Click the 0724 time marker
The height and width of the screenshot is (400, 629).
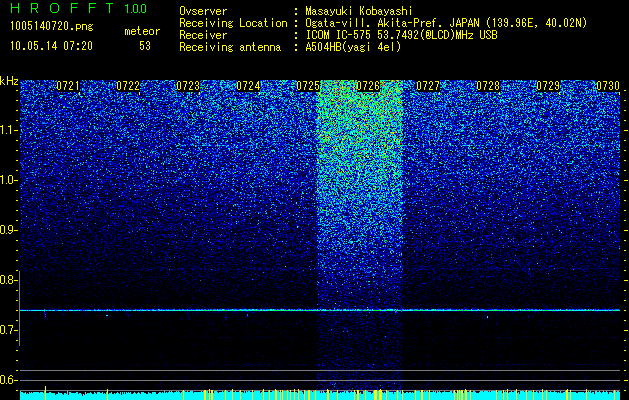coord(248,86)
